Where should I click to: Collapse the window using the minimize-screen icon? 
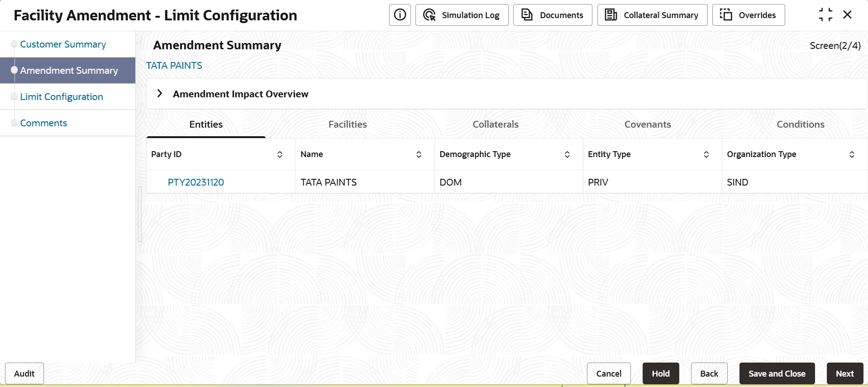click(825, 15)
